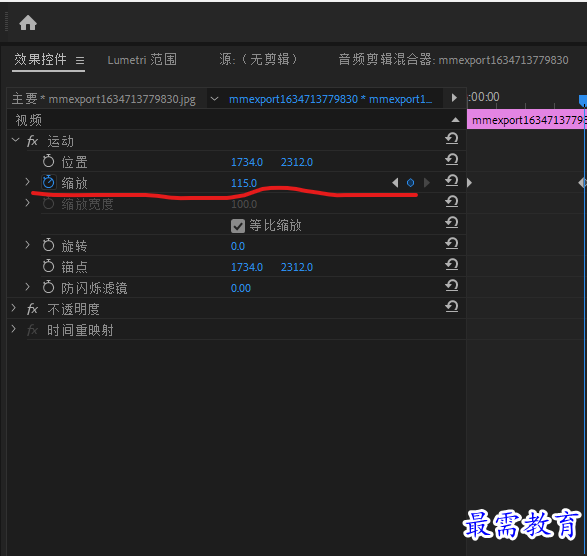Open the 效果控件 panel menu icon
The height and width of the screenshot is (556, 587).
(x=80, y=60)
